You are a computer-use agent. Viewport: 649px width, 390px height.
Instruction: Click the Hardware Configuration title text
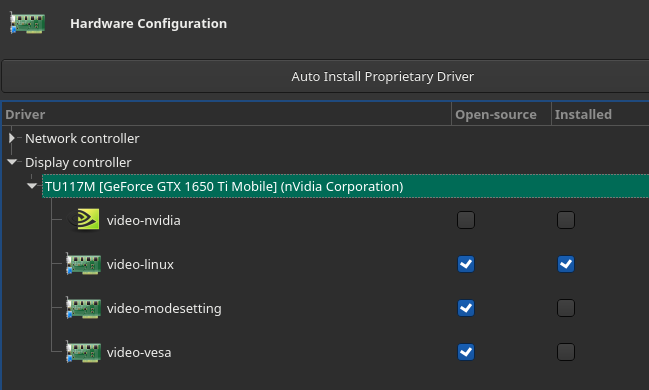[x=149, y=24]
